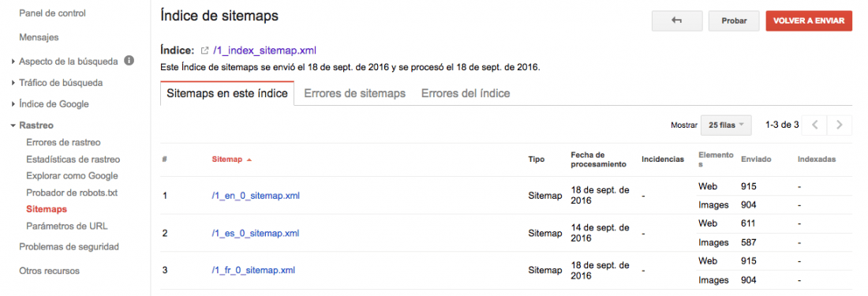
Task: Click the Web 611 sent value
Action: tap(749, 223)
